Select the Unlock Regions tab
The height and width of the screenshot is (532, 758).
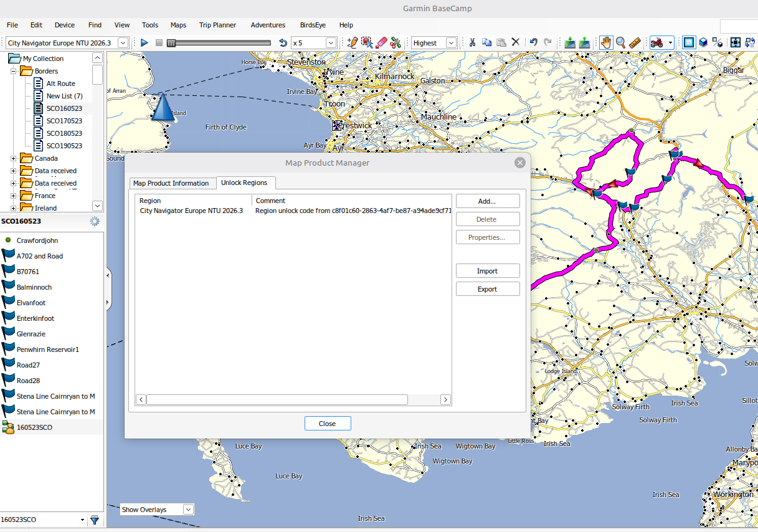coord(244,183)
